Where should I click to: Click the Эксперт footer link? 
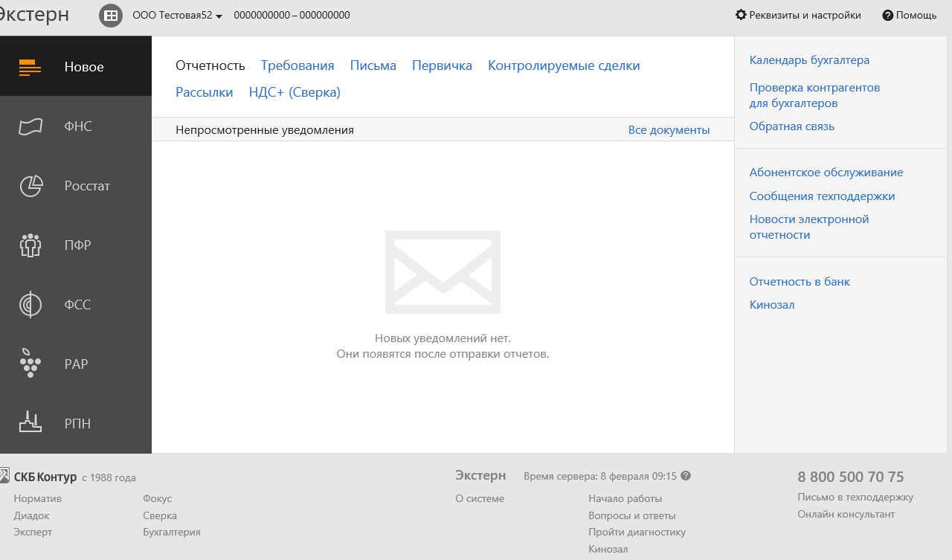coord(33,532)
